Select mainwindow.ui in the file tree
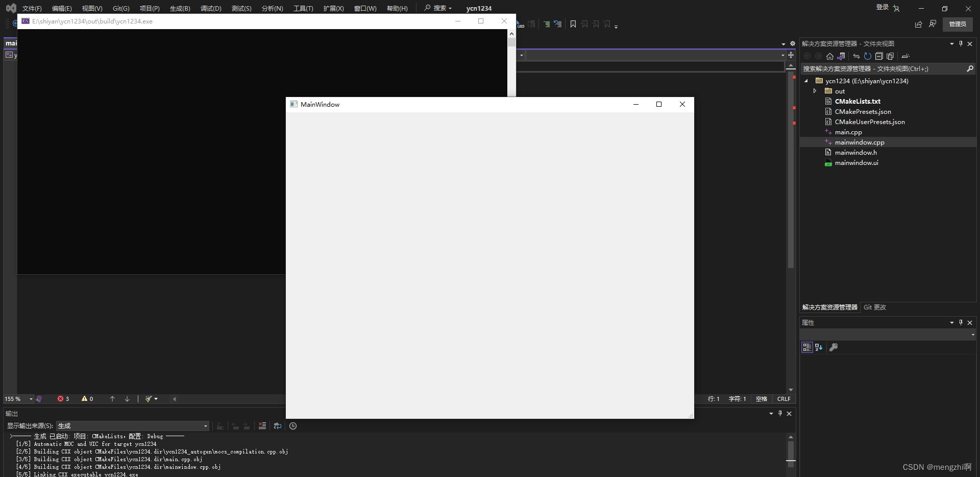The width and height of the screenshot is (980, 477). coord(856,162)
